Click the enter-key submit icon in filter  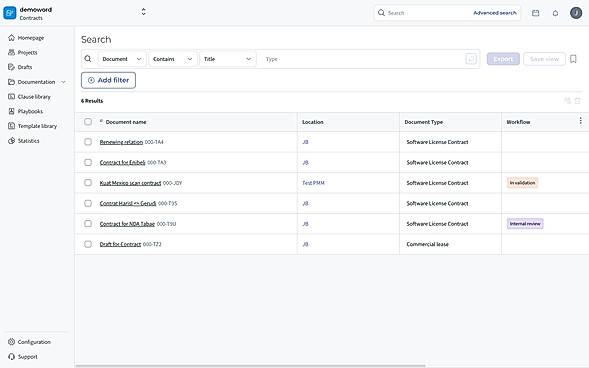click(471, 59)
